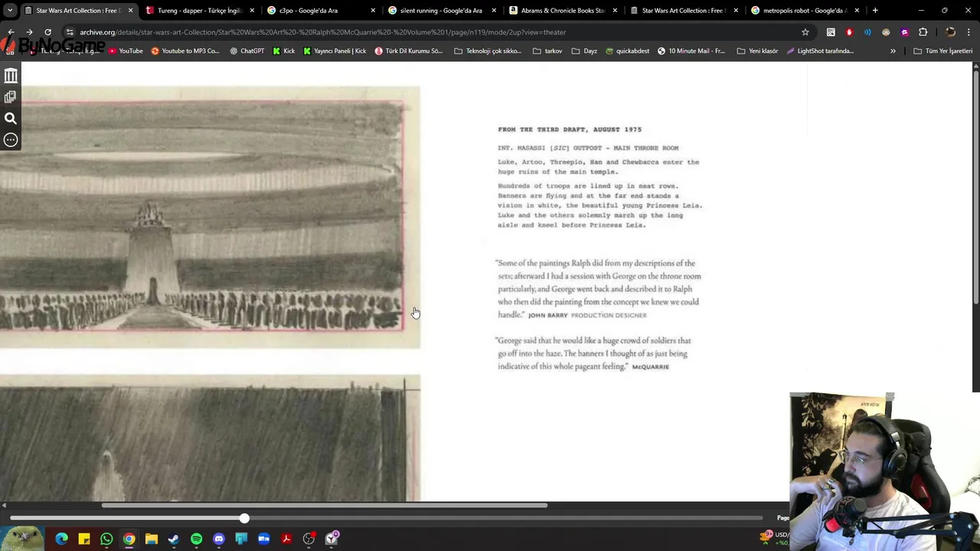Image resolution: width=980 pixels, height=551 pixels.
Task: Open the book search magnifier icon
Action: click(11, 119)
